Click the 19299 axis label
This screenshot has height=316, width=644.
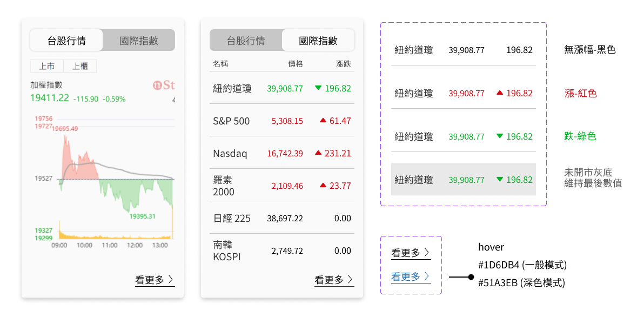coord(44,238)
